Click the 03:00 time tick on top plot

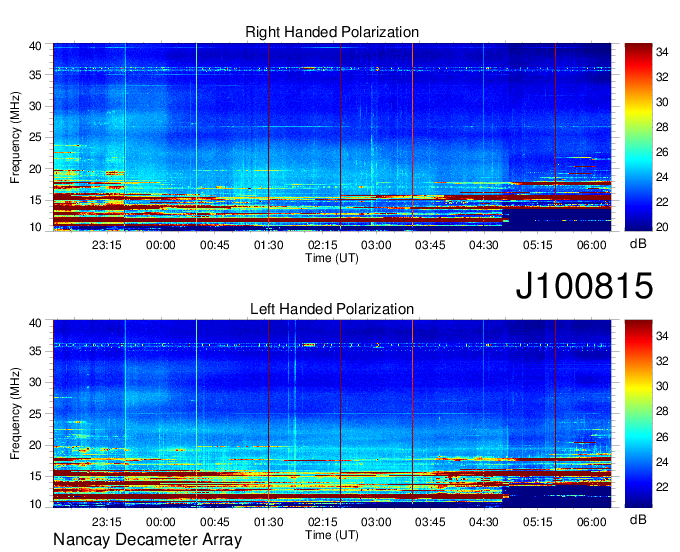[376, 245]
